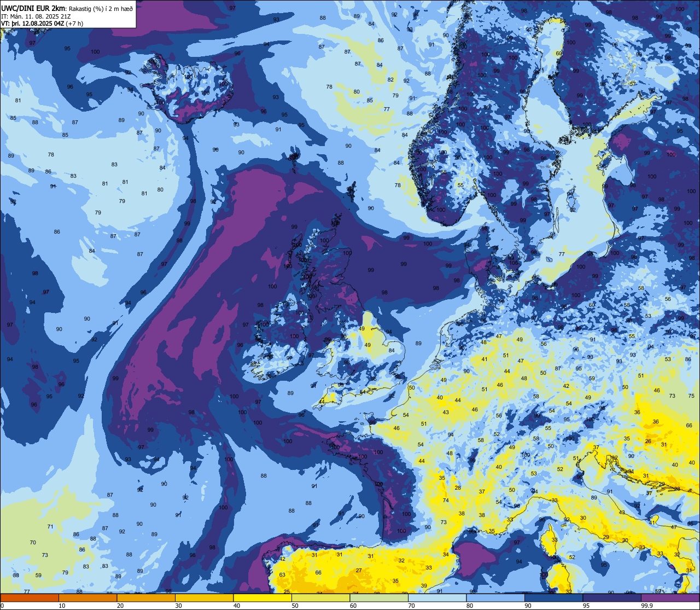
Task: Click the '75' value near the map's east edge
Action: coord(691,396)
